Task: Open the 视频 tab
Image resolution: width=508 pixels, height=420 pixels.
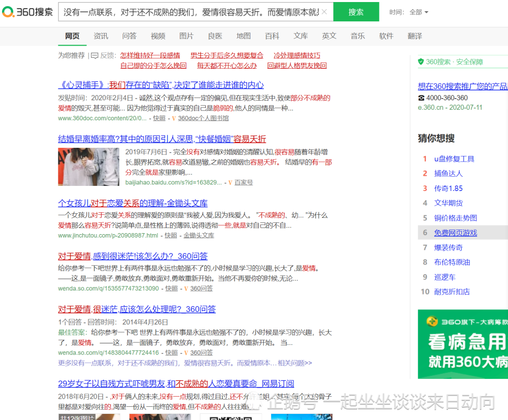Action: pos(158,36)
